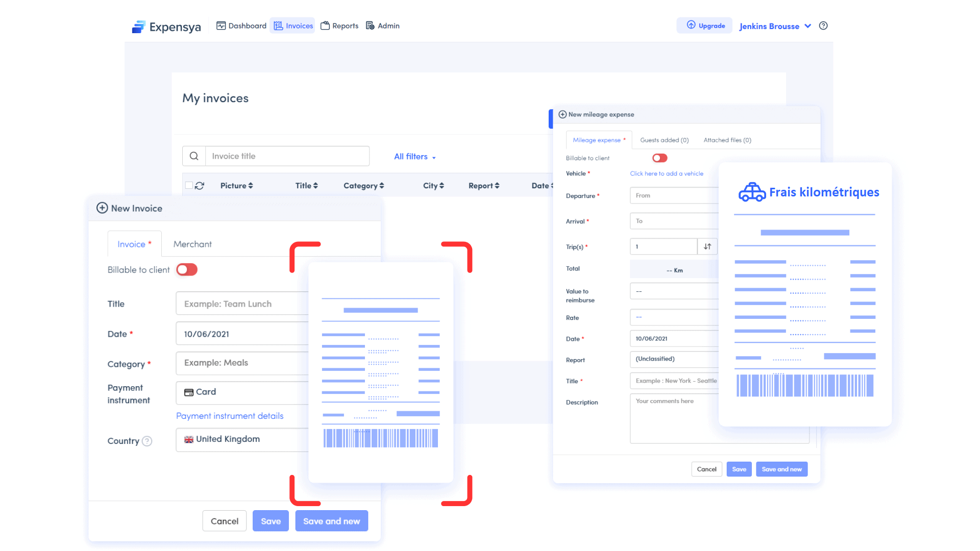The image size is (980, 551).
Task: Adjust trips count using the up/down stepper
Action: point(707,246)
